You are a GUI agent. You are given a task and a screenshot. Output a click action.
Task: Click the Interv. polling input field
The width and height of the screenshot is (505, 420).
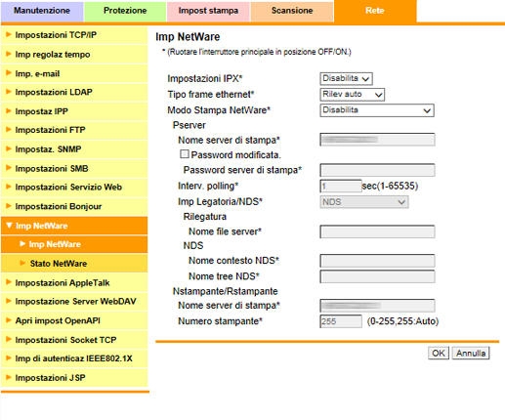(341, 186)
